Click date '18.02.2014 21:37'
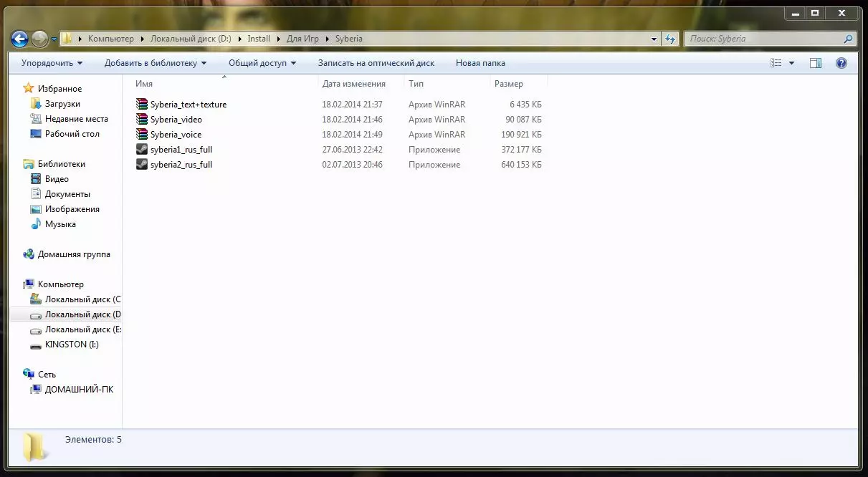This screenshot has height=477, width=868. click(x=352, y=105)
